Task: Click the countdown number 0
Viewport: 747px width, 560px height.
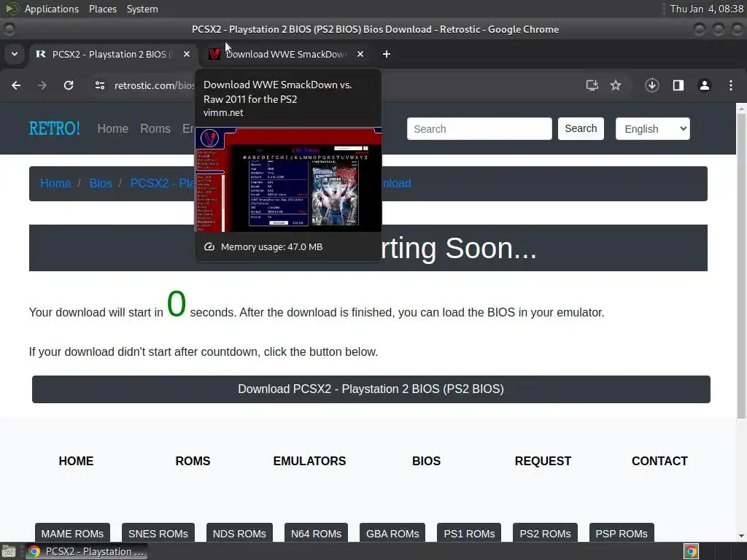Action: [x=177, y=303]
